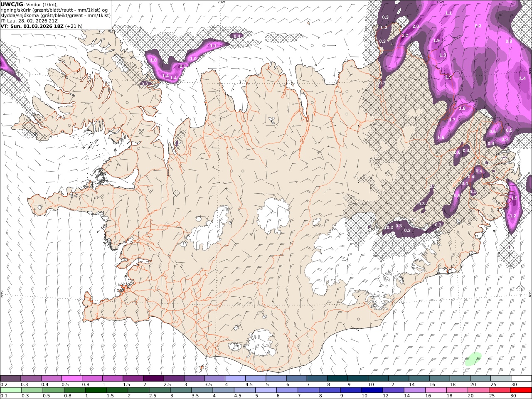Click the "UWC/IG" title text
The image size is (532, 399).
[12, 4]
